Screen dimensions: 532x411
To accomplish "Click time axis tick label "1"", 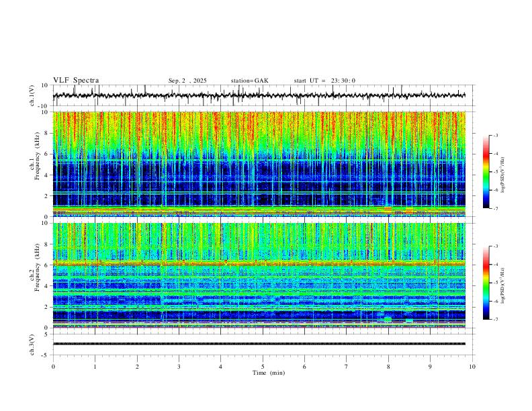I will pos(95,367).
